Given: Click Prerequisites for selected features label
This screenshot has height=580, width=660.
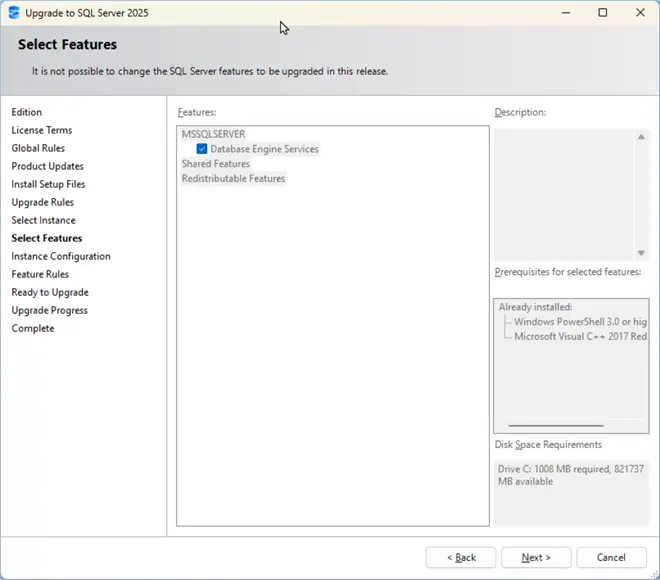Looking at the screenshot, I should (x=568, y=272).
